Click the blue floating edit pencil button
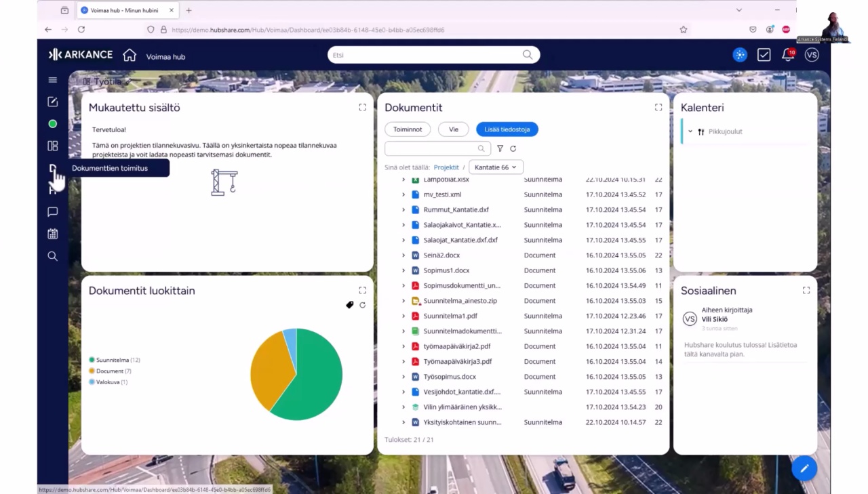The image size is (868, 494). coord(804,468)
